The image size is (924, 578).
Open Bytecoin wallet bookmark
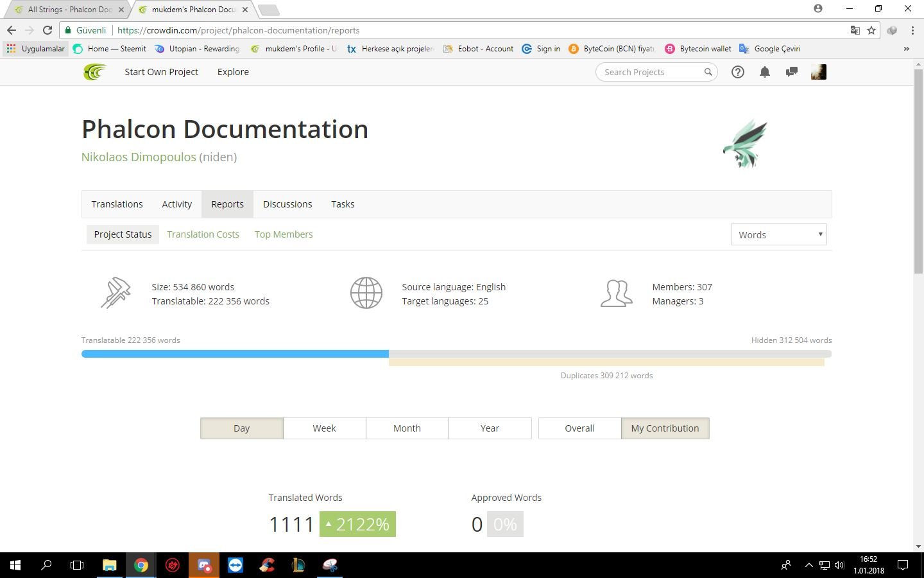(698, 49)
